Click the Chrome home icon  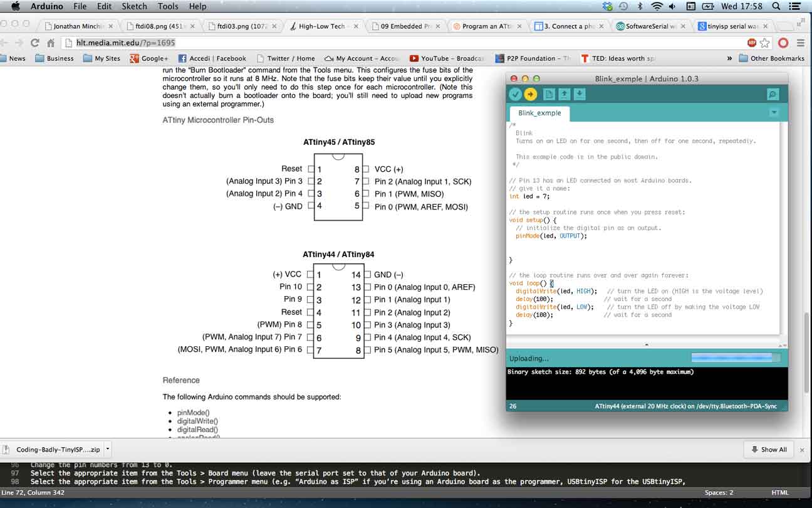(x=51, y=43)
